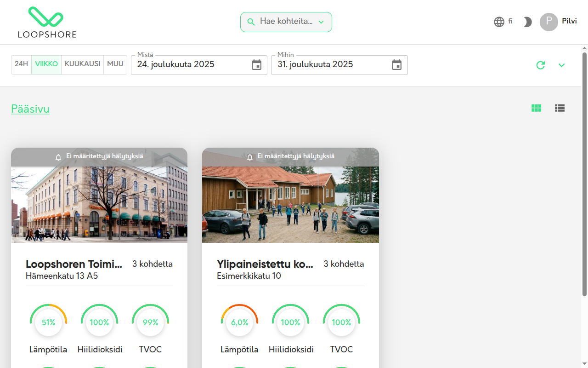
Task: Click the Hämeenkatu 13 A5 address
Action: pos(62,276)
